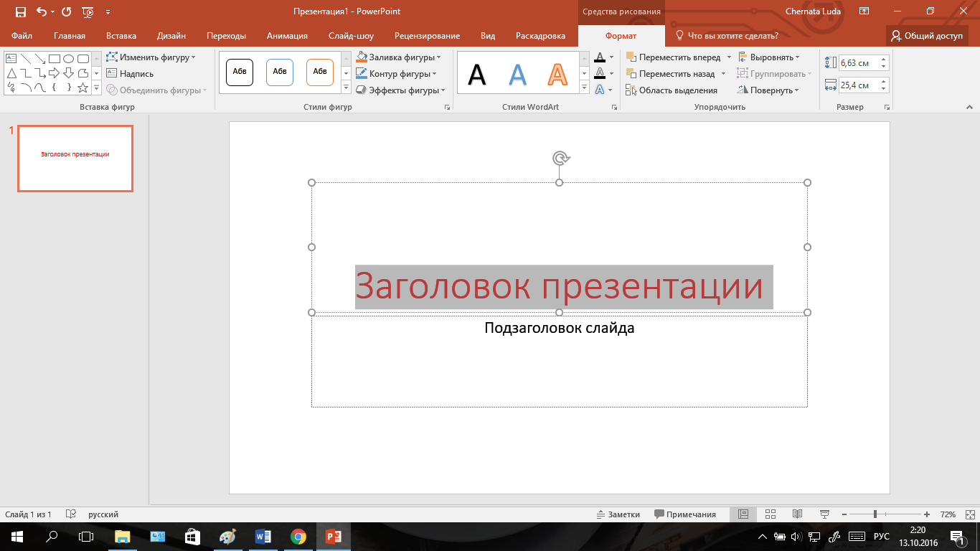Screen dimensions: 980x551
Task: Select the triangle shape
Action: click(x=11, y=73)
